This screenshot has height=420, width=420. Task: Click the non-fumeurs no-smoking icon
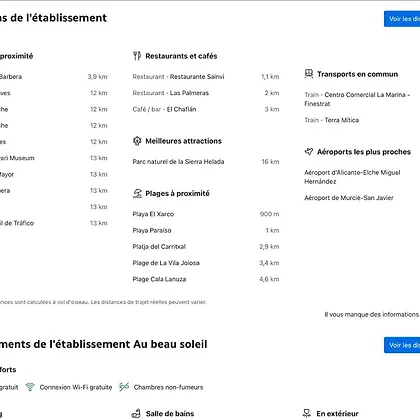pos(124,387)
